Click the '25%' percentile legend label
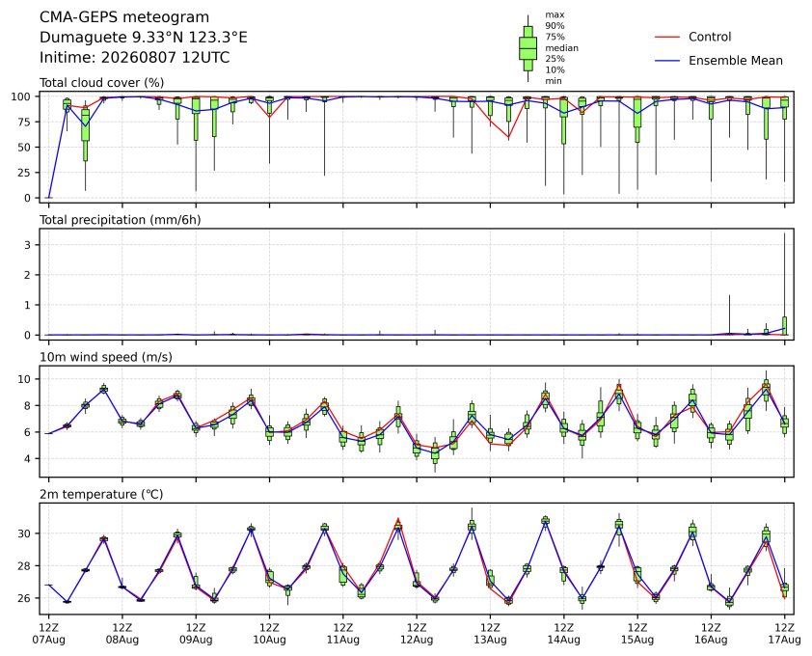812x656 pixels. tap(555, 59)
